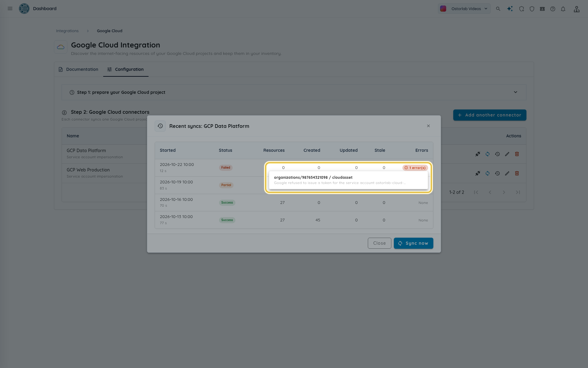View sync history for GCP Web Production
The width and height of the screenshot is (588, 368).
(x=497, y=173)
